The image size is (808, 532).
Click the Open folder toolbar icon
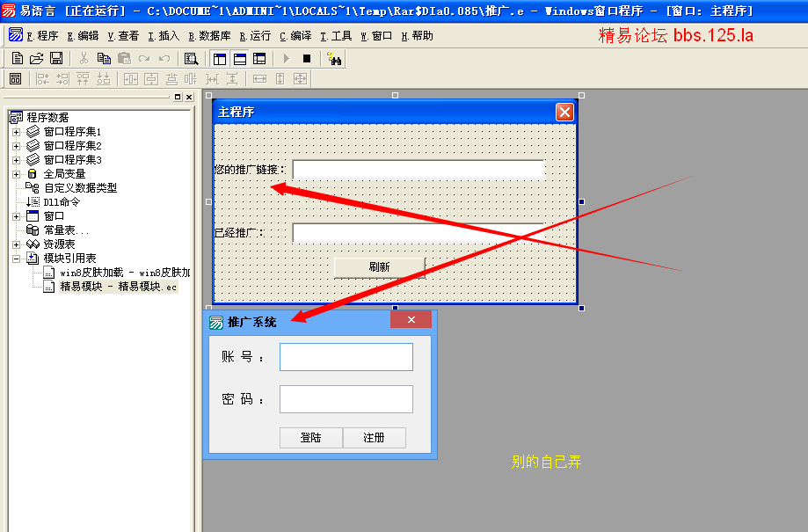(37, 59)
